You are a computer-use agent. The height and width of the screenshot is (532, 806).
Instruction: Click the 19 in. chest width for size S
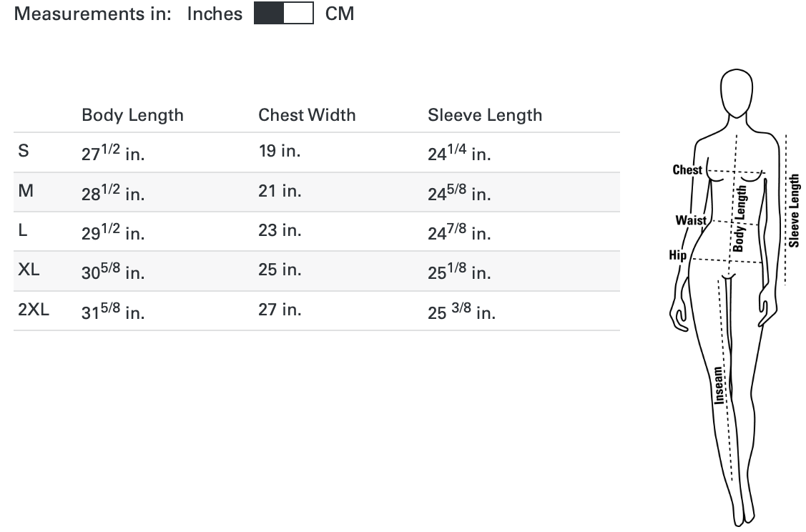click(x=279, y=151)
